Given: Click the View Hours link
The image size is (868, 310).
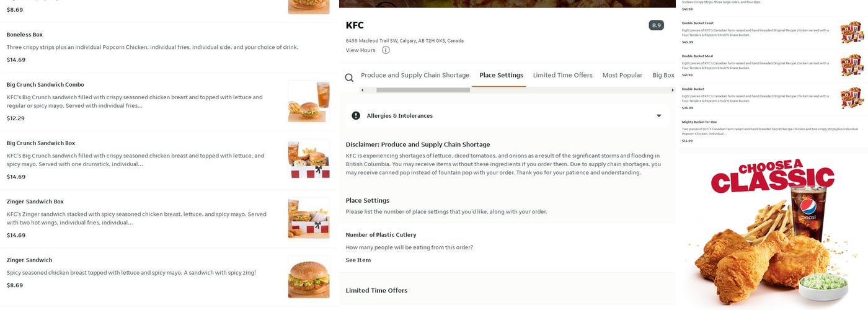Looking at the screenshot, I should pos(360,50).
